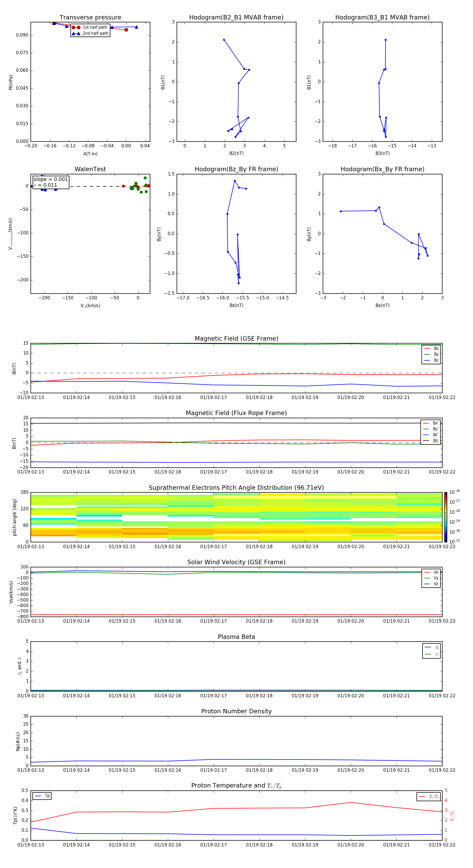Click the 'Hodogram(Bz_By FR frame)' title
The height and width of the screenshot is (868, 473).
click(236, 169)
